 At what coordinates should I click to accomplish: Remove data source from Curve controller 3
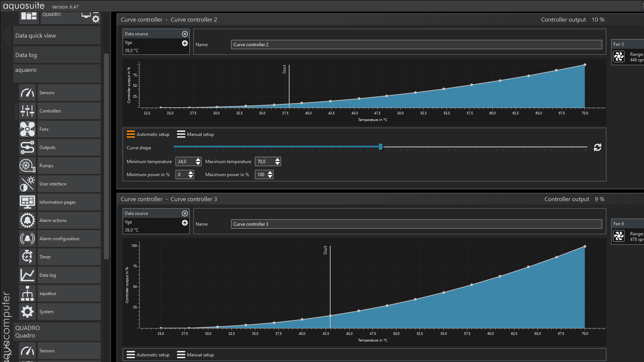[184, 213]
